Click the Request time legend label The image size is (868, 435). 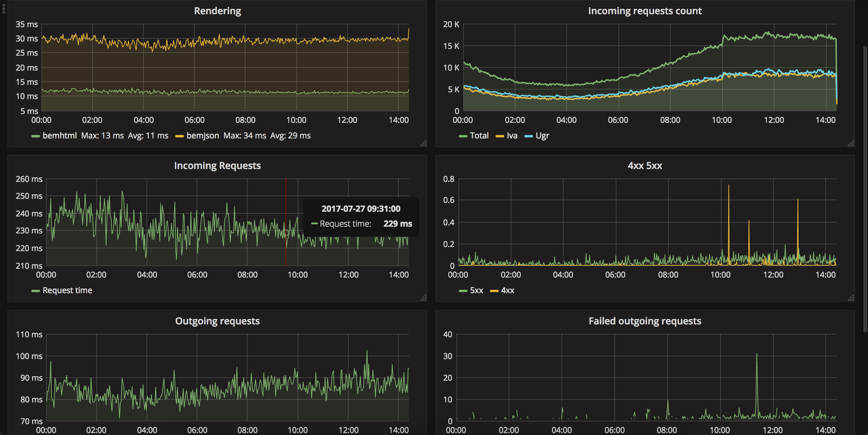click(x=67, y=290)
